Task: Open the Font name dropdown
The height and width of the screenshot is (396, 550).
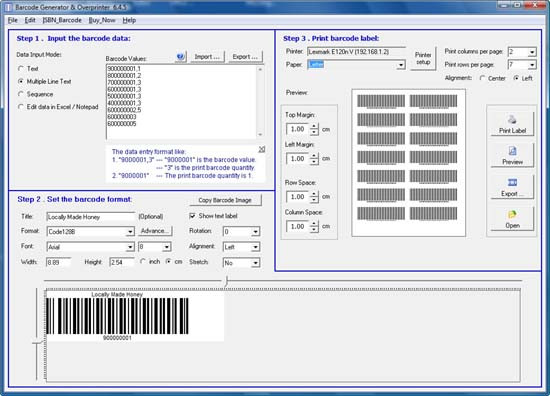Action: [130, 247]
